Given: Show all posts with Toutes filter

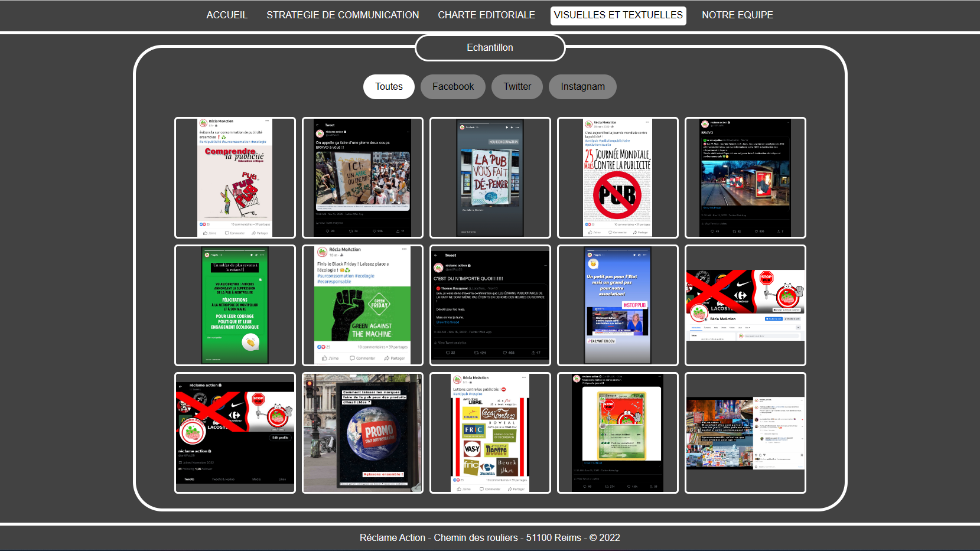Looking at the screenshot, I should (389, 87).
